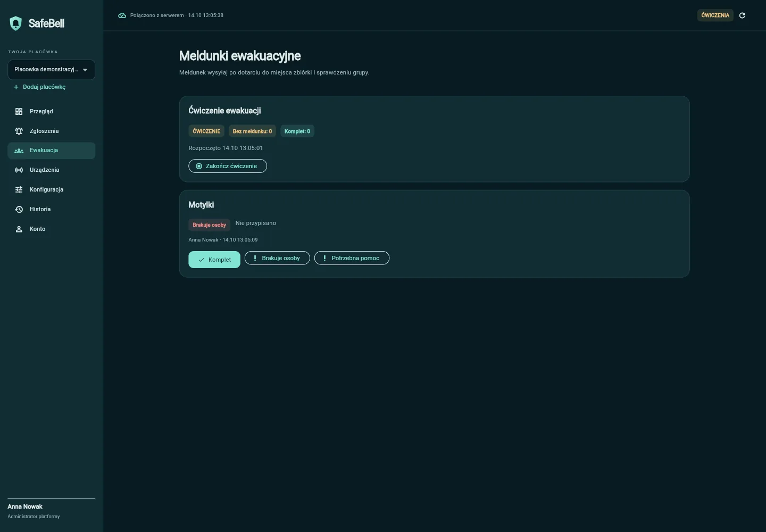Viewport: 766px width, 532px height.
Task: Click the ĆWICZENIE tag in evacuation card
Action: pos(206,131)
